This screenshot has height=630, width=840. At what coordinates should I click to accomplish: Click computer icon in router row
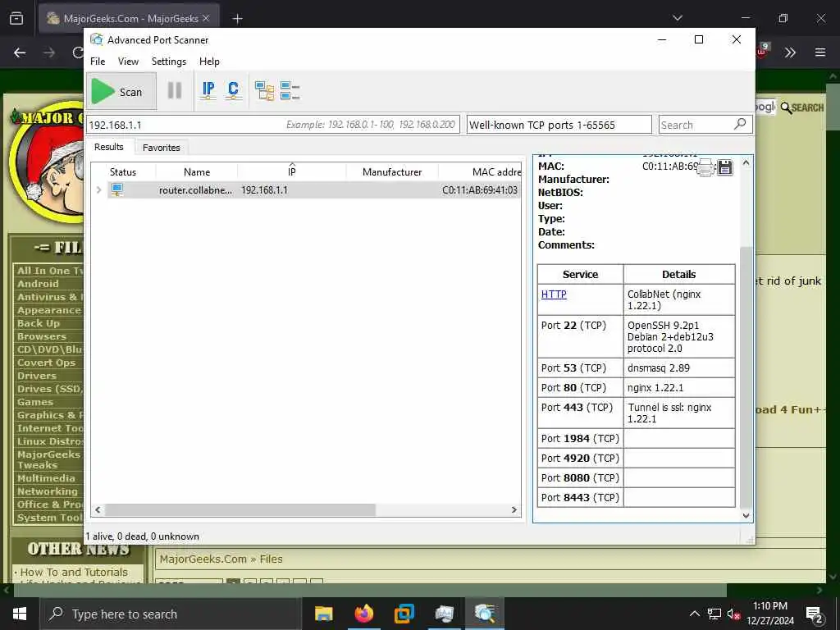116,189
